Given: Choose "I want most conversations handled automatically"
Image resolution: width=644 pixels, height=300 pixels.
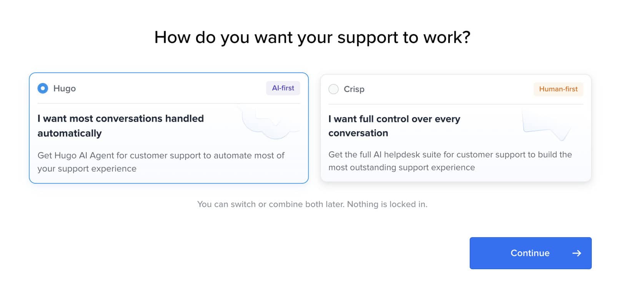Looking at the screenshot, I should 120,126.
